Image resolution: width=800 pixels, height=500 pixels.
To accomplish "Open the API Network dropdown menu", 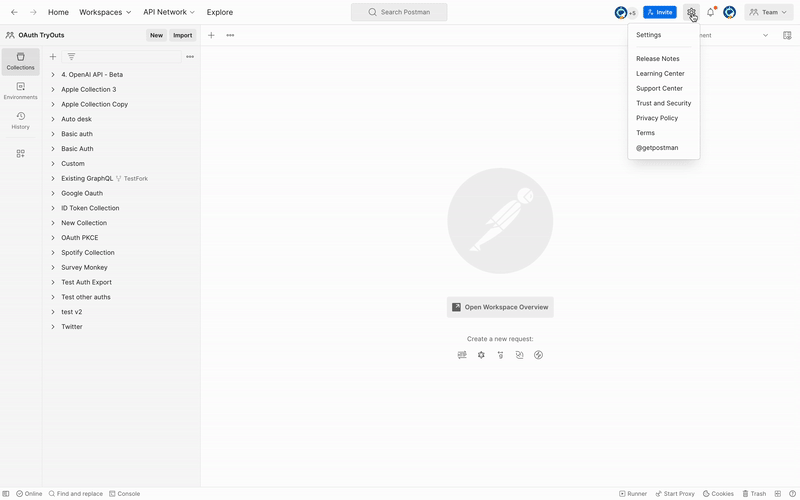I will (x=169, y=12).
